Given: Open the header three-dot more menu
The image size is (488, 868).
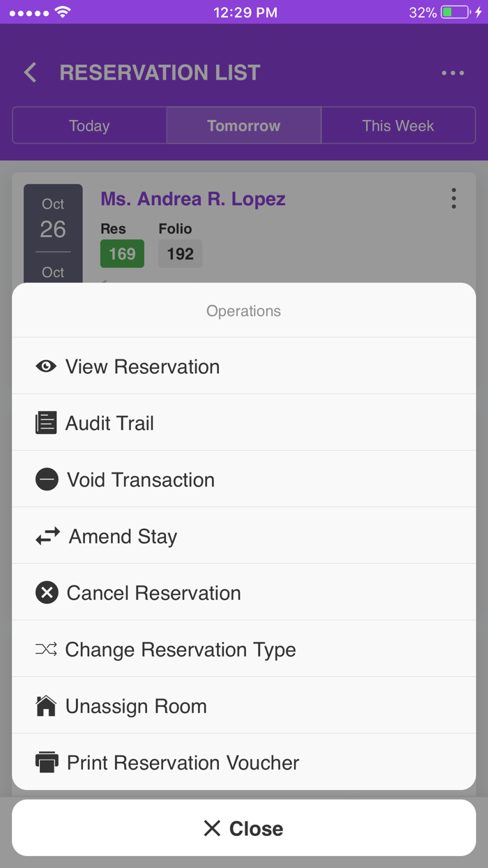Looking at the screenshot, I should coord(452,73).
